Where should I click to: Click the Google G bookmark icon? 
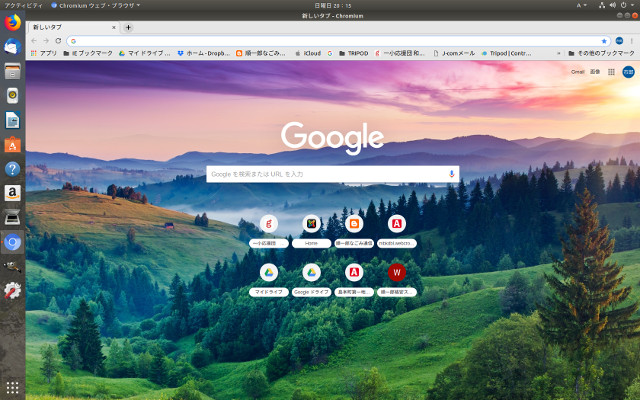(x=330, y=53)
